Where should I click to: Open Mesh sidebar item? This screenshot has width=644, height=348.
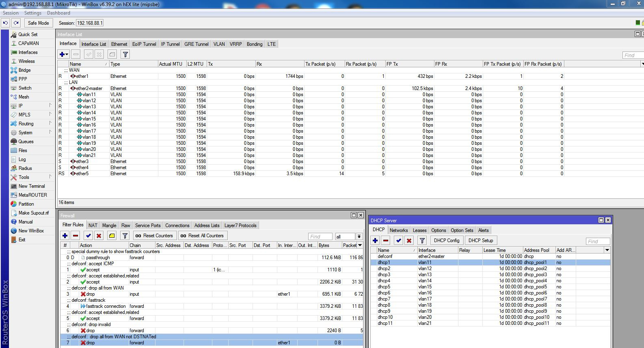24,97
